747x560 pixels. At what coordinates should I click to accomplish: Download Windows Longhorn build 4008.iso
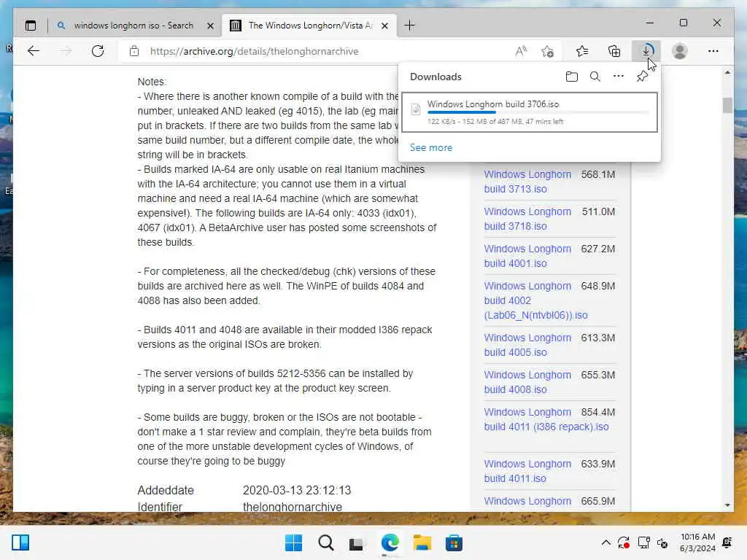pos(527,382)
